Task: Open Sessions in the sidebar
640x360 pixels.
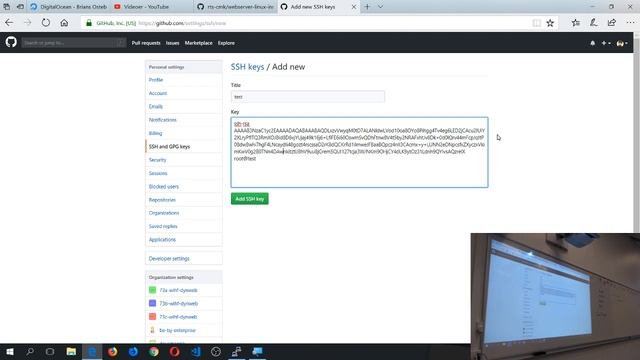Action: point(158,173)
